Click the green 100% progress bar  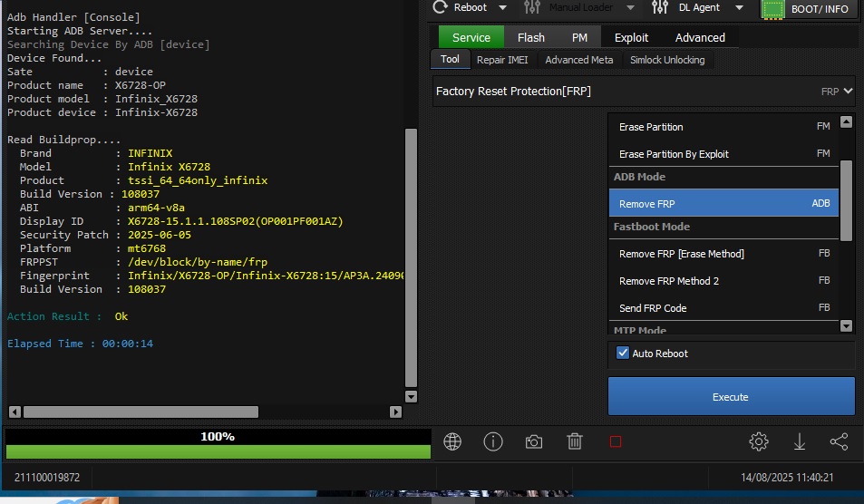point(218,451)
